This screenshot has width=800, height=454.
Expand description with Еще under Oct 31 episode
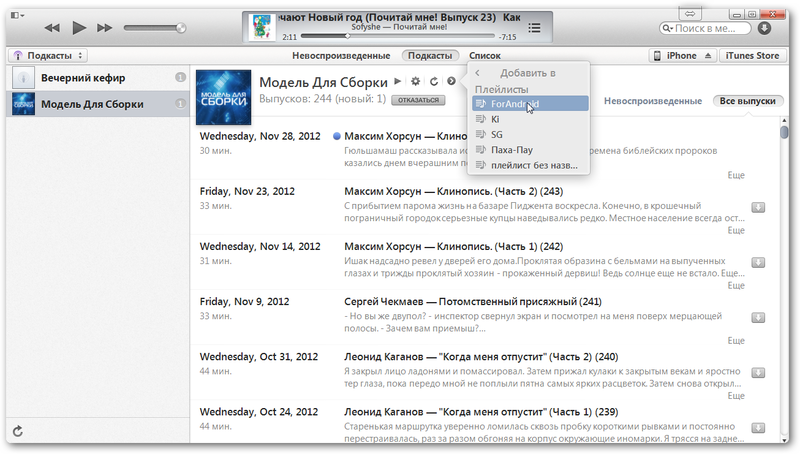pyautogui.click(x=736, y=395)
